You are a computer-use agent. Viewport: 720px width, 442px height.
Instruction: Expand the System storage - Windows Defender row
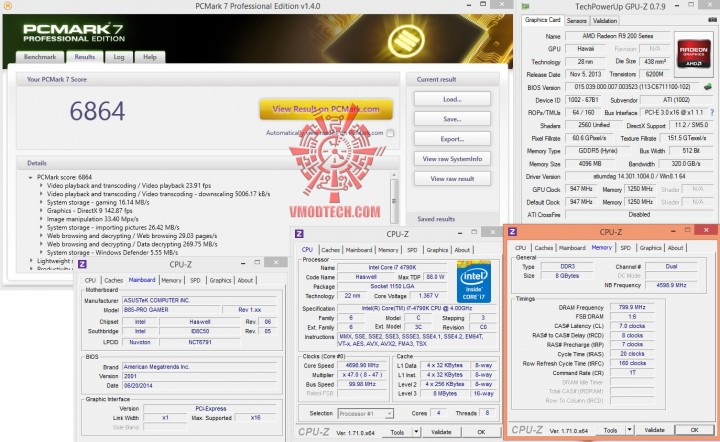(x=41, y=252)
